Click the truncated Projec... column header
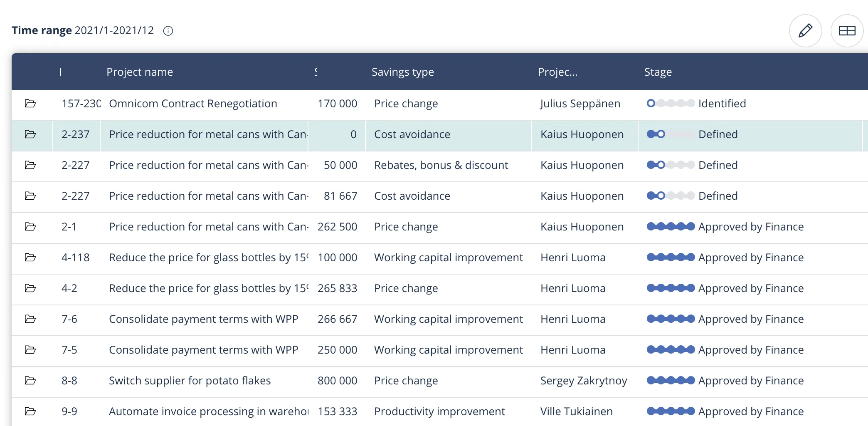Image resolution: width=868 pixels, height=426 pixels. (x=557, y=72)
